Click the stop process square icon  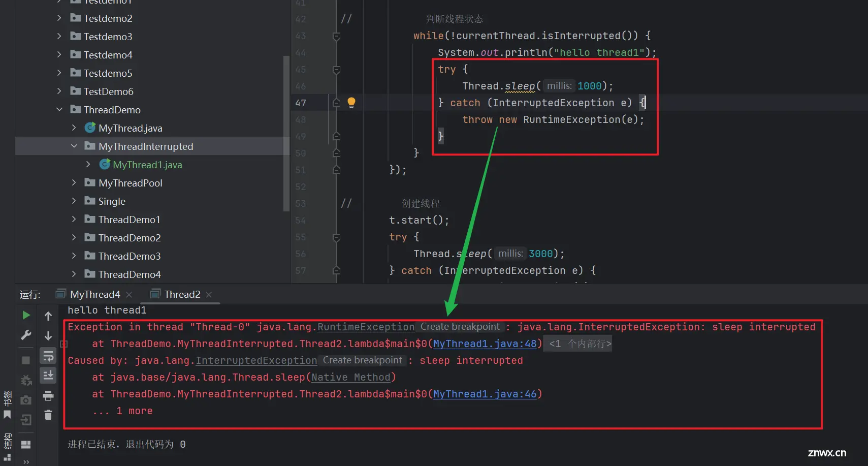(26, 360)
